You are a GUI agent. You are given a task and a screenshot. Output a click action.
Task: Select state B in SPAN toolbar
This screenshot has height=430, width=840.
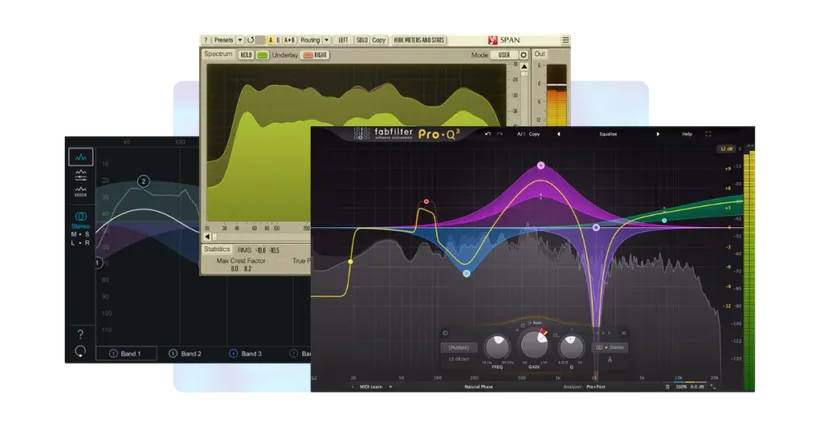278,40
